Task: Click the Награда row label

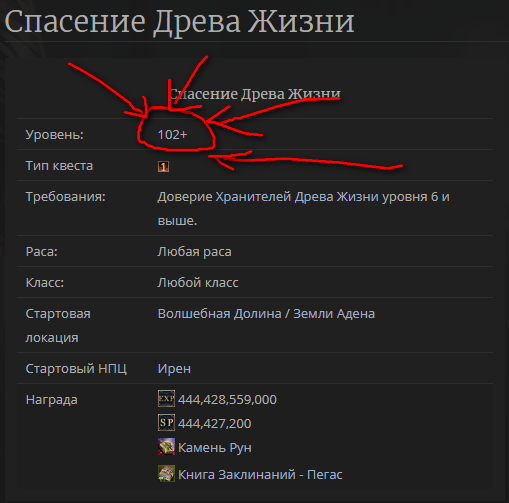Action: (x=52, y=400)
